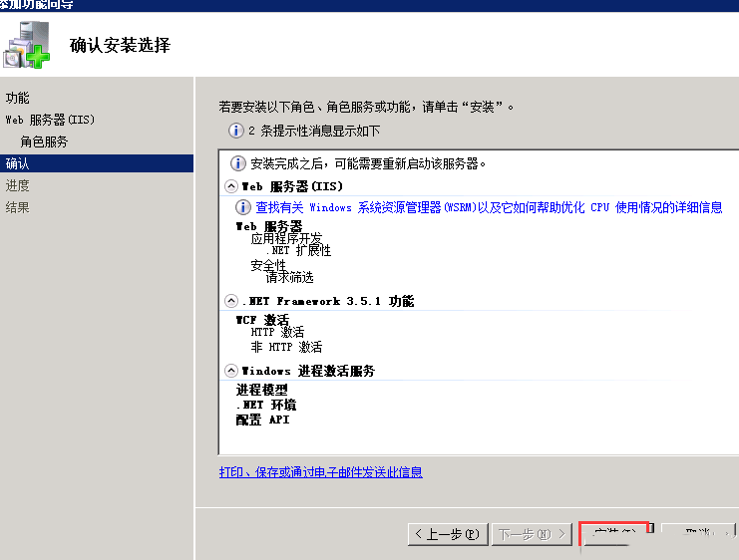Select the highlighted 确认 step

97,163
